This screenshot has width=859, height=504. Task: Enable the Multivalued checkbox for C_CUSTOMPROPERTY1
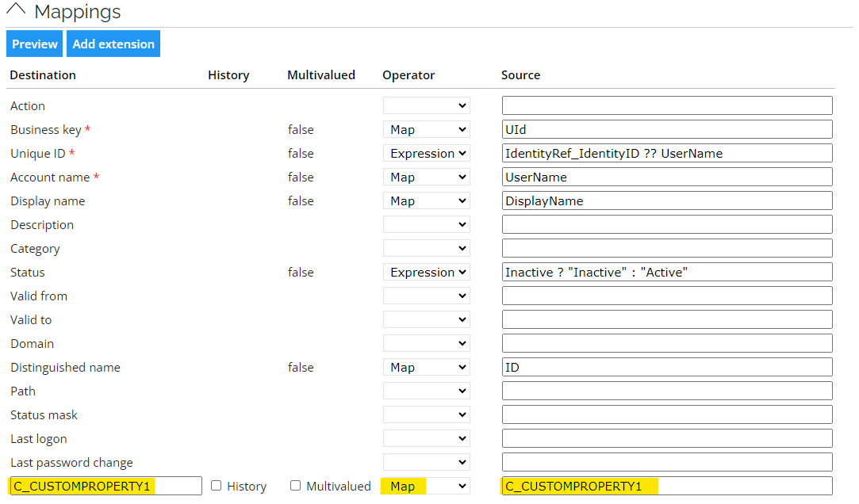pos(295,486)
